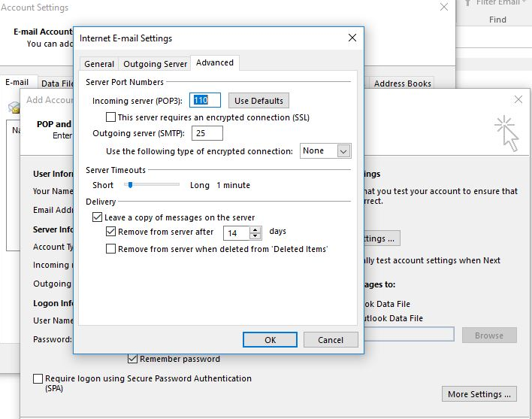The width and height of the screenshot is (532, 419).
Task: Click the 'Delivery' section heading
Action: tap(101, 202)
